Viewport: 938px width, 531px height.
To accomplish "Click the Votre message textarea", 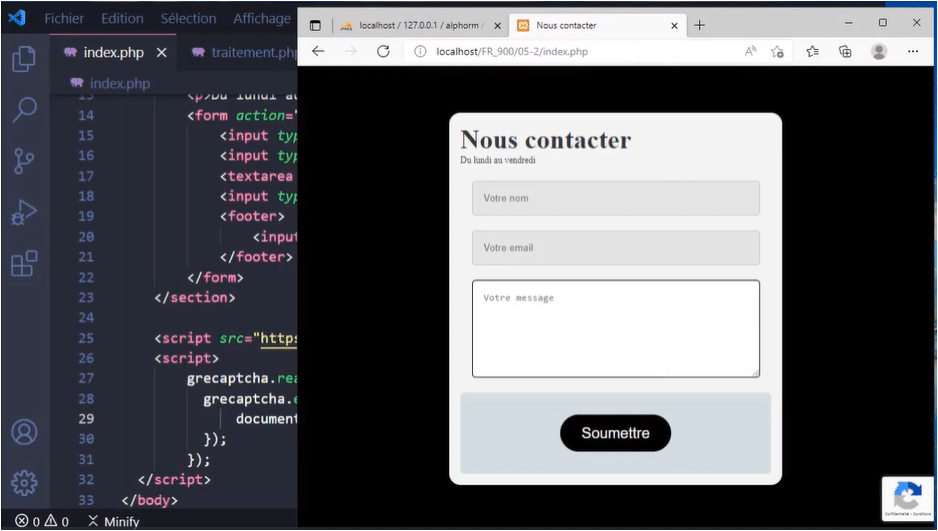I will click(x=616, y=328).
